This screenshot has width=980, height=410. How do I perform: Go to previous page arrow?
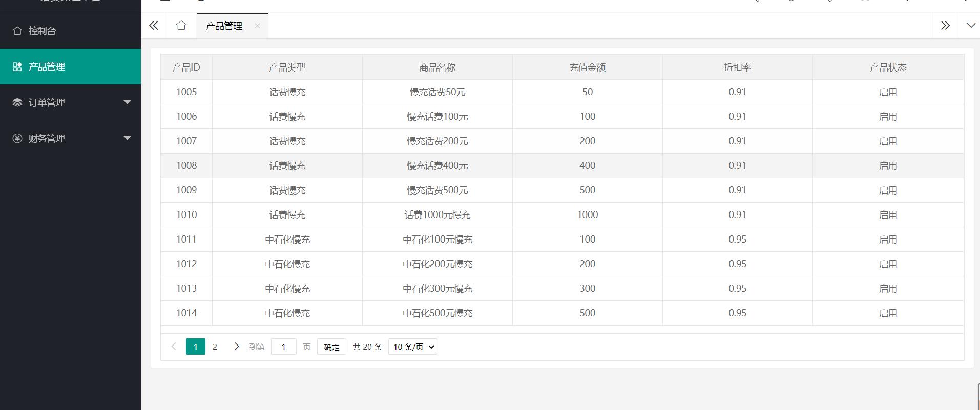click(x=174, y=347)
